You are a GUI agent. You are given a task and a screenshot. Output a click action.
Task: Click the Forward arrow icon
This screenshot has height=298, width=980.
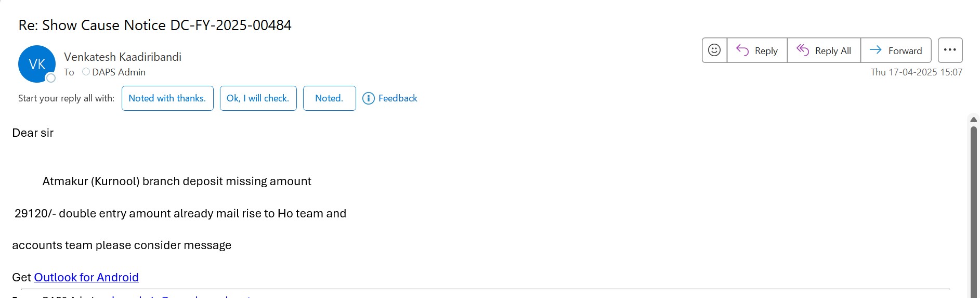tap(876, 50)
